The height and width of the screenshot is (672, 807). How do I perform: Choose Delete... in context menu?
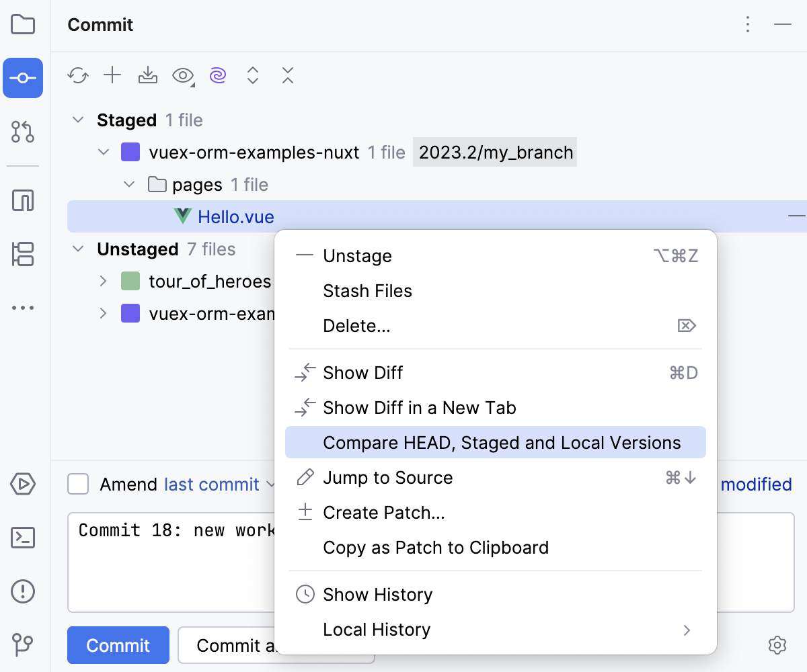[x=496, y=326]
